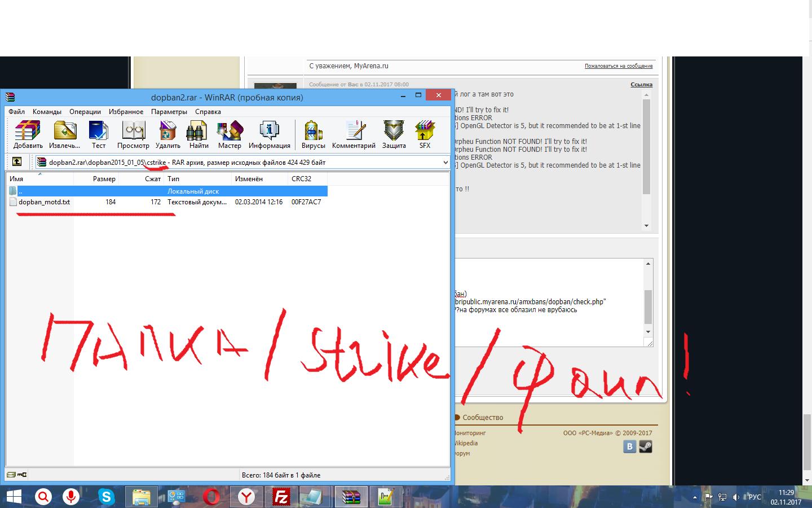Switch to WinRAR on the taskbar
This screenshot has width=812, height=508.
pos(351,497)
